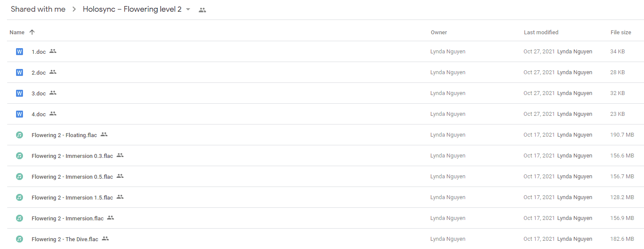The image size is (644, 249).
Task: Click the Word icon beside 1.doc
Action: 19,52
